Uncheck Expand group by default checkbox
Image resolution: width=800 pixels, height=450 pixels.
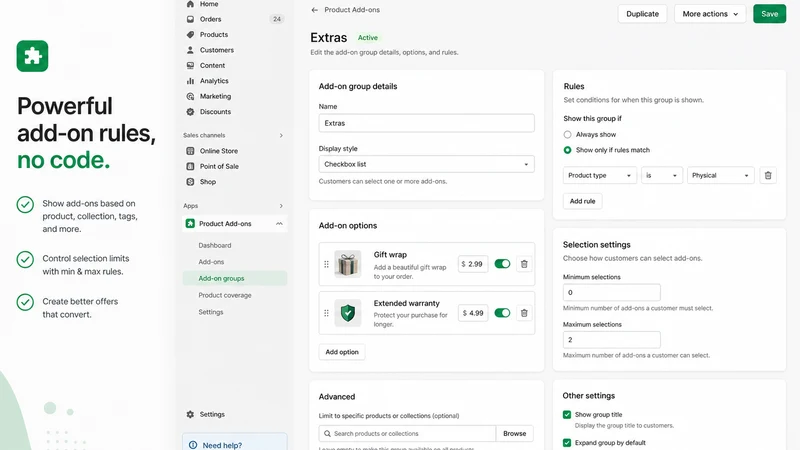[x=567, y=443]
